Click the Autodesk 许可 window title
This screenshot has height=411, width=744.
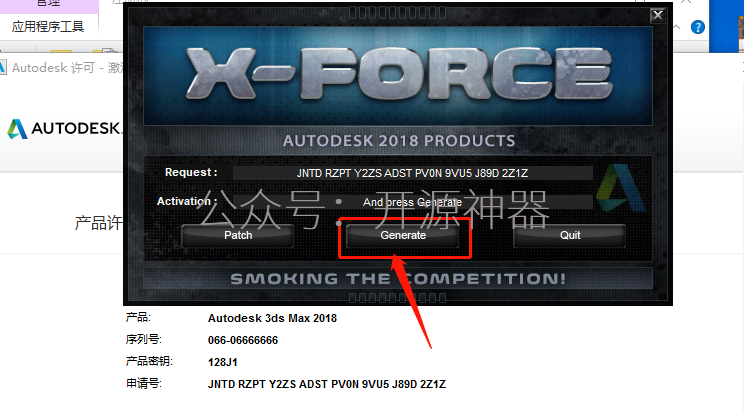pos(66,68)
